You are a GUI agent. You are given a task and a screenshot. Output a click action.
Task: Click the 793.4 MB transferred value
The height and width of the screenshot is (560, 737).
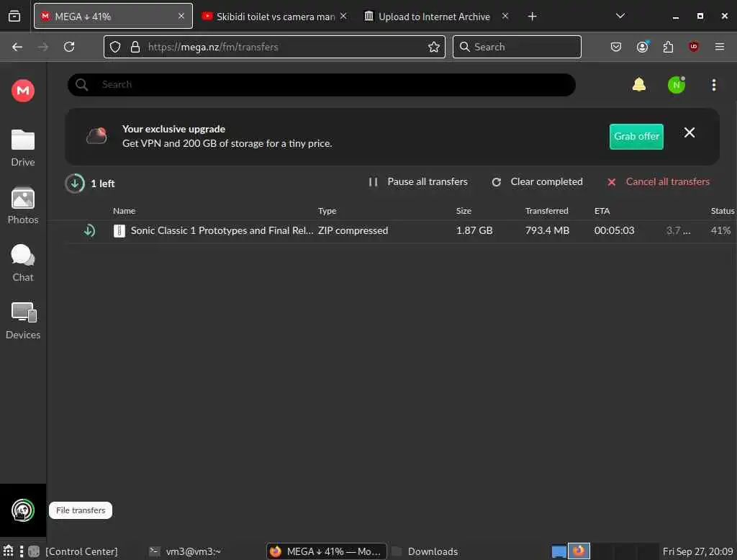547,230
